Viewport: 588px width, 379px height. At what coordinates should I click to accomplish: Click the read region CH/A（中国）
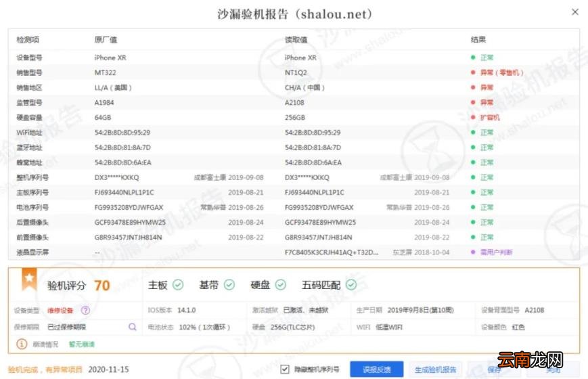coord(304,87)
